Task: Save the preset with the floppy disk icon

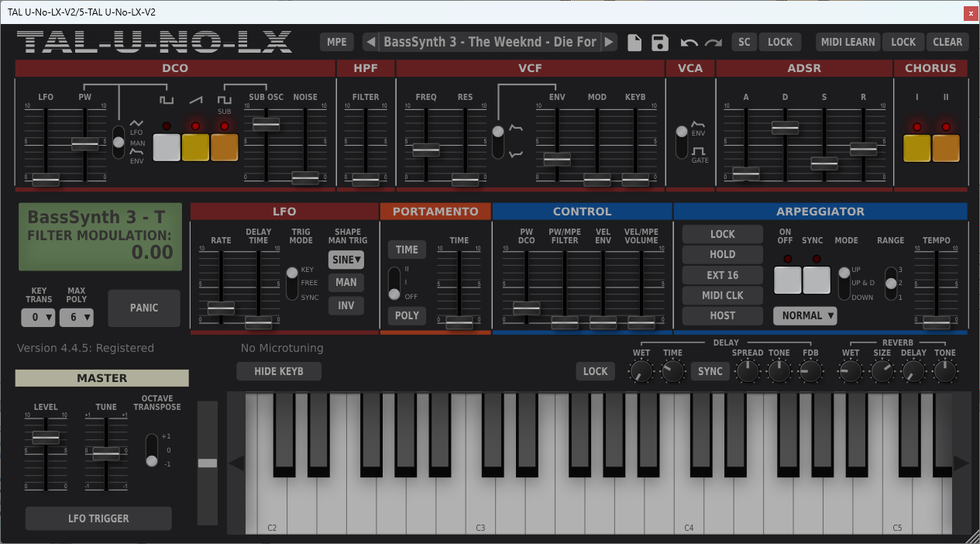Action: click(660, 43)
